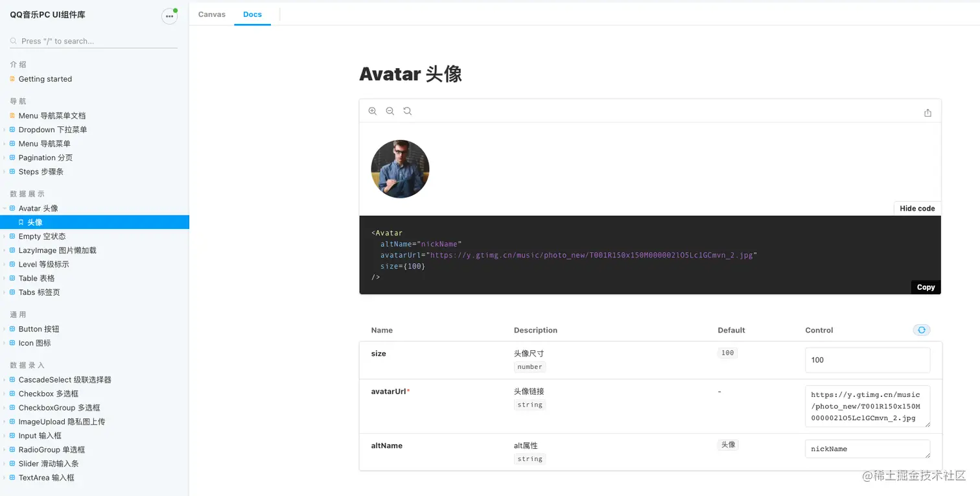Click the avatarUrl prop name

390,392
